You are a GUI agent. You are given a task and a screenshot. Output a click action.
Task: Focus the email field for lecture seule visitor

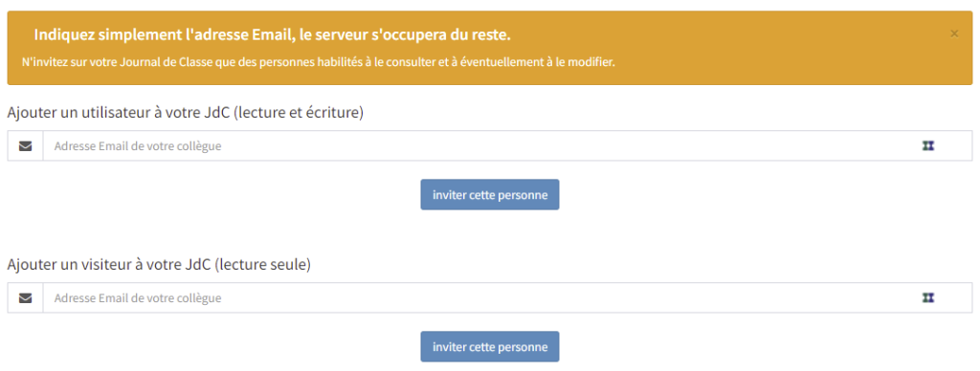[507, 298]
